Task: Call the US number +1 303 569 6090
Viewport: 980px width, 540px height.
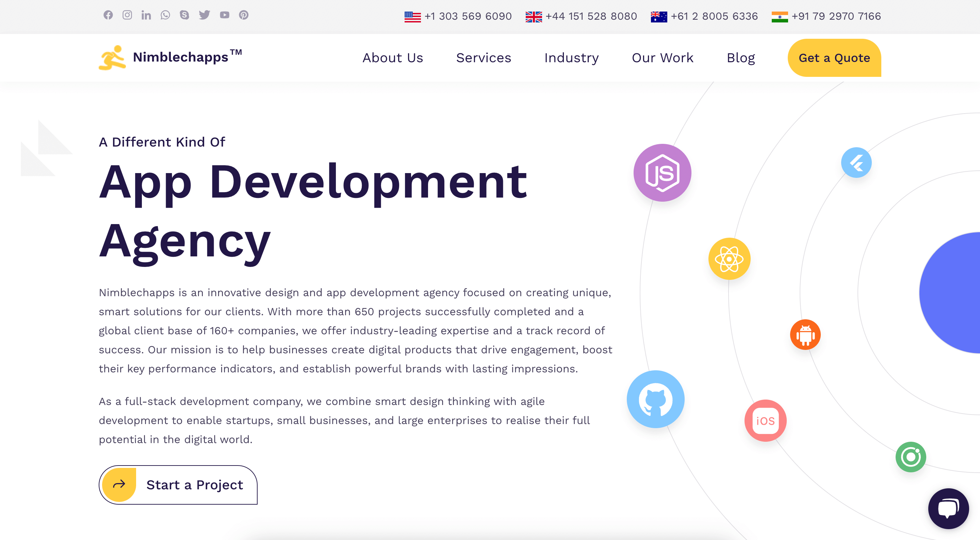Action: [x=468, y=16]
